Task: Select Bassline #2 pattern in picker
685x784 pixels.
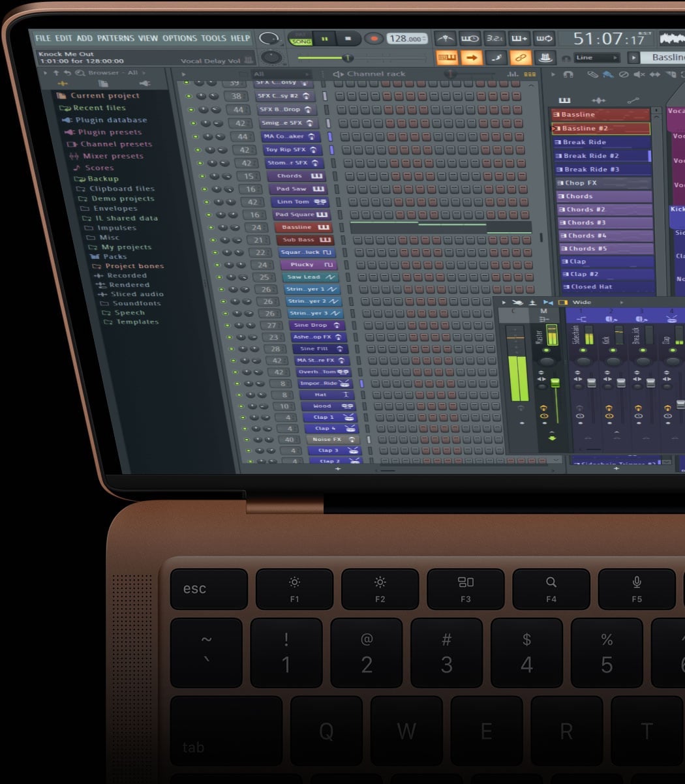Action: point(600,128)
